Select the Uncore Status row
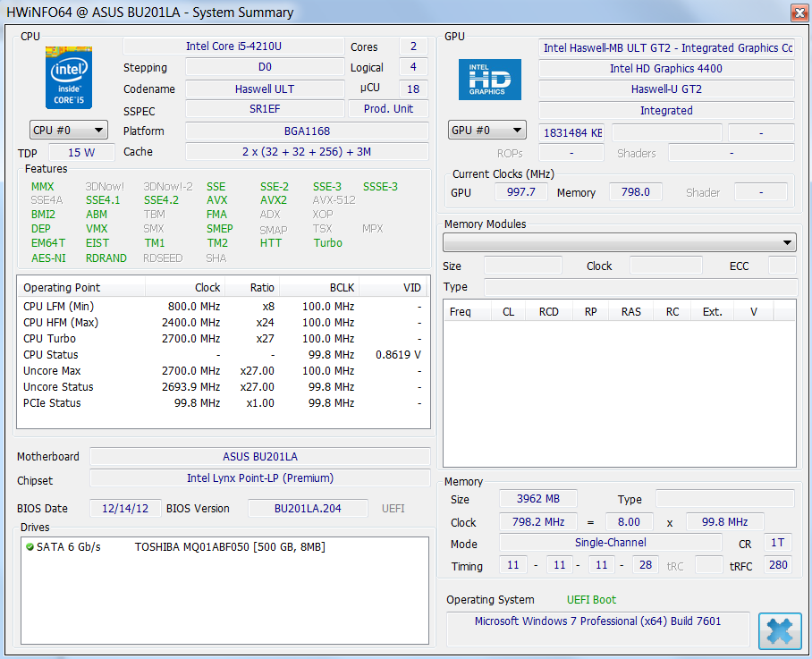812x659 pixels. (x=223, y=386)
